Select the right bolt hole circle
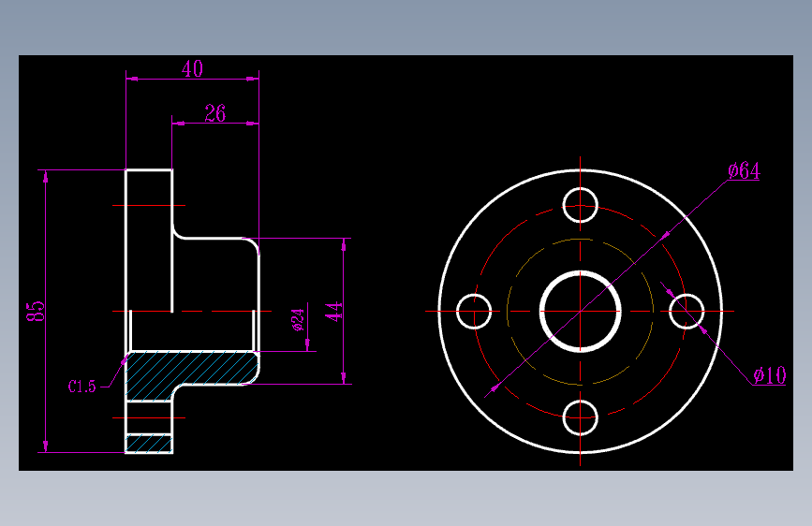This screenshot has height=526, width=812. 687,311
